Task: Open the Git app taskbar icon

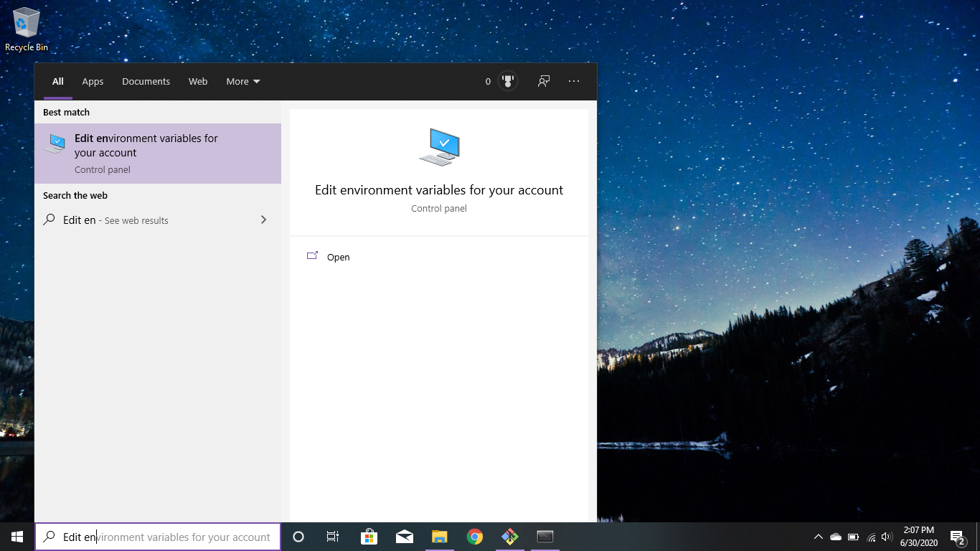Action: [x=509, y=537]
